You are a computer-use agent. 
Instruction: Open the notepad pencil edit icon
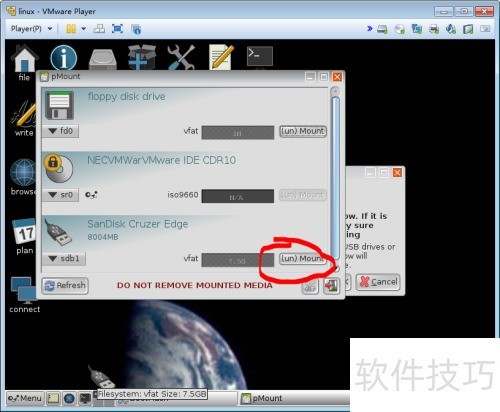221,57
